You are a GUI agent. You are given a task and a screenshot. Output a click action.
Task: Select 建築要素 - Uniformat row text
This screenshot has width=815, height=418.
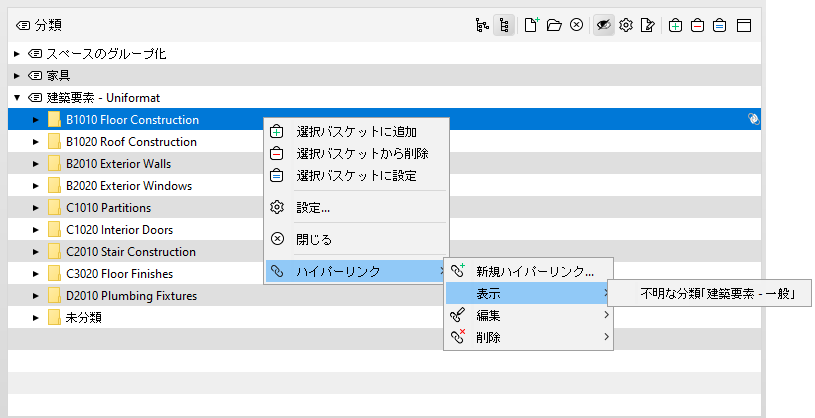pos(103,98)
